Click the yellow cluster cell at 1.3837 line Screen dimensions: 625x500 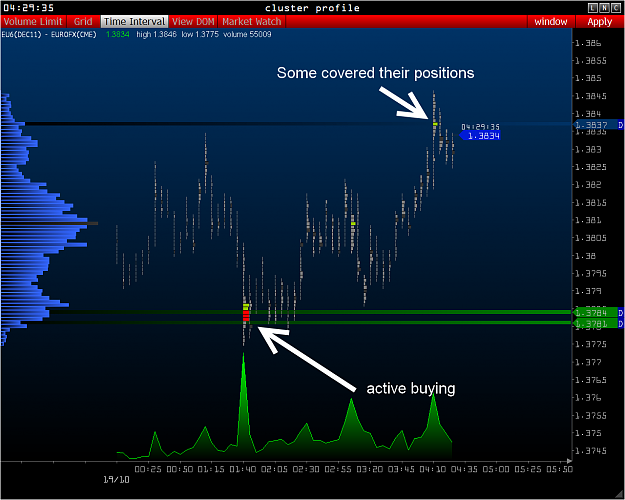tap(435, 124)
